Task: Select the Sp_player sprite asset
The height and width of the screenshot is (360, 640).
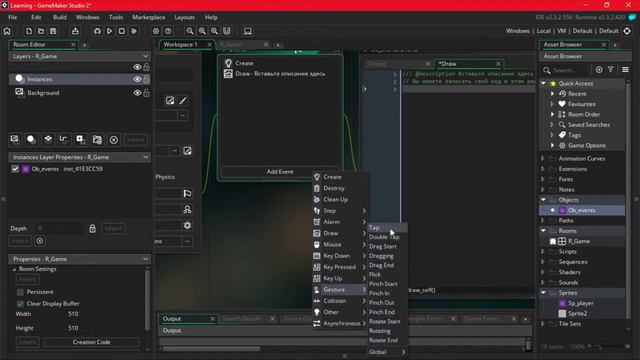Action: [x=580, y=303]
